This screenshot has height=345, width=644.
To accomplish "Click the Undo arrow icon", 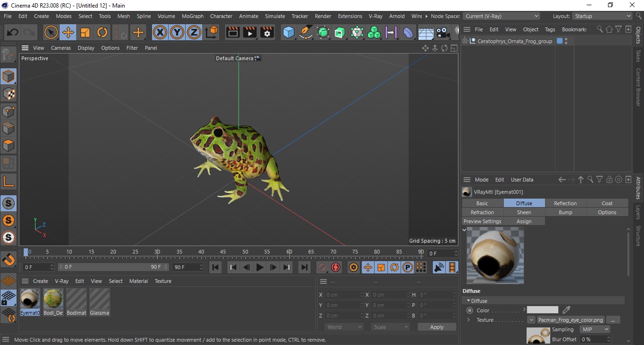I will pyautogui.click(x=13, y=33).
